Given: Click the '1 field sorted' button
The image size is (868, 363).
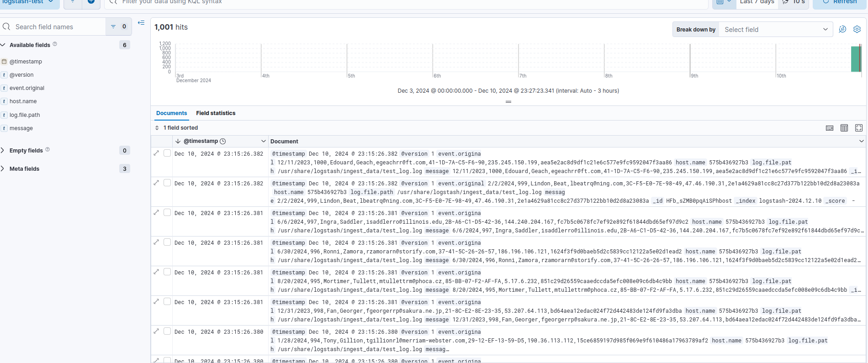Looking at the screenshot, I should (177, 128).
